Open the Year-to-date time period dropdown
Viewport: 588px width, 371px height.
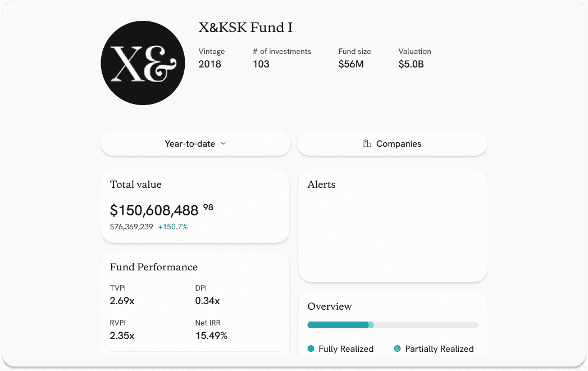195,144
